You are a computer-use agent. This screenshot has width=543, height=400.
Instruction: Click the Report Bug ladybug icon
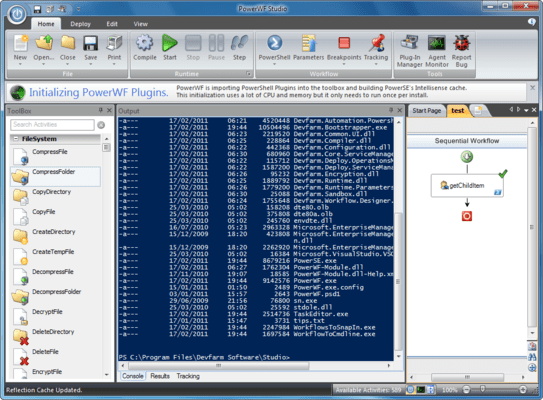pos(461,43)
